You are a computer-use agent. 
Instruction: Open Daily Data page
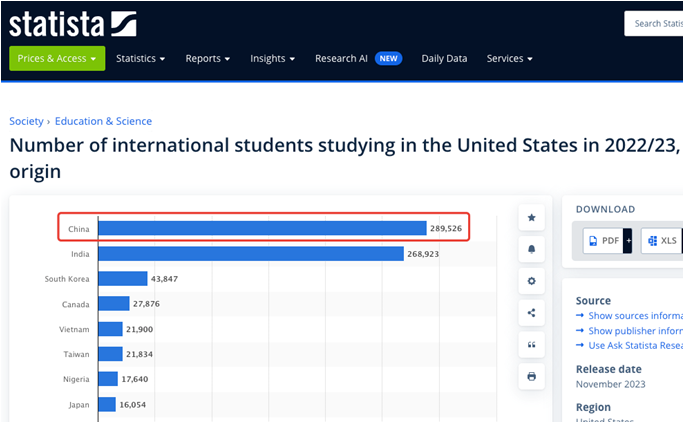coord(444,58)
